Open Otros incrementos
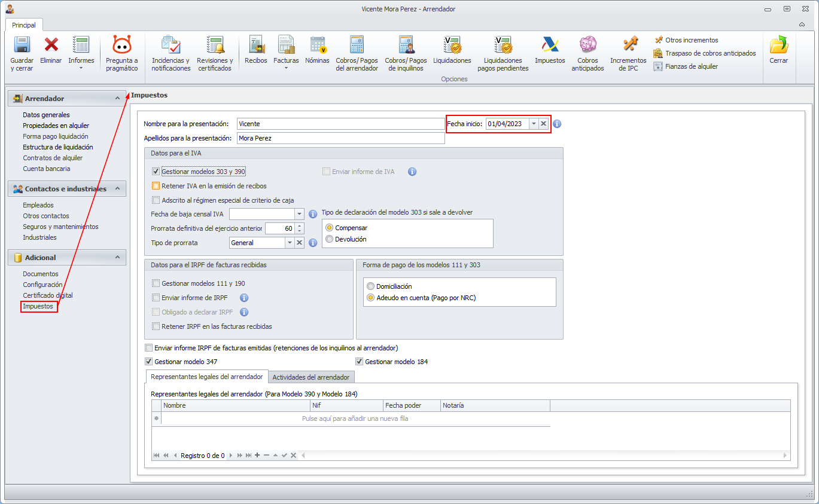 tap(686, 40)
